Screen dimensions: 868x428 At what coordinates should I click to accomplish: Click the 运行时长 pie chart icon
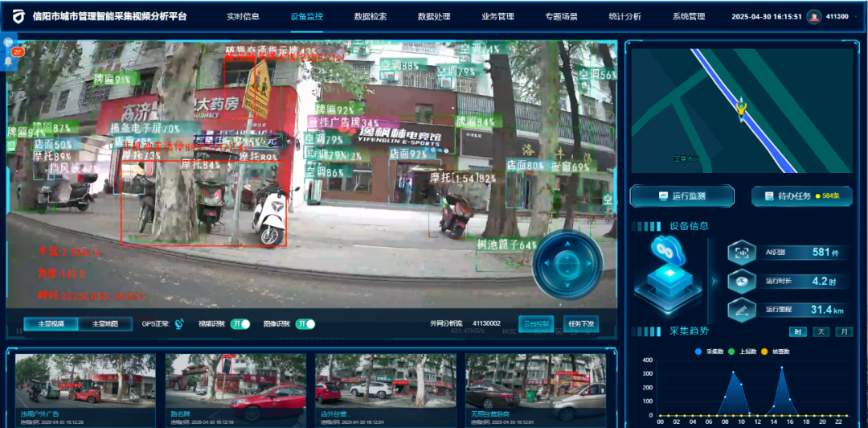click(x=741, y=281)
